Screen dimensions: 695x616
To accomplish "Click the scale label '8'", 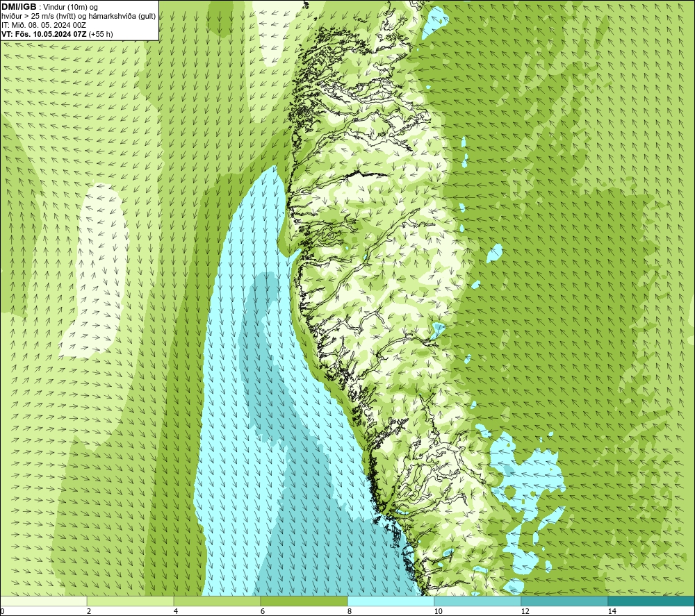I will click(x=350, y=611).
